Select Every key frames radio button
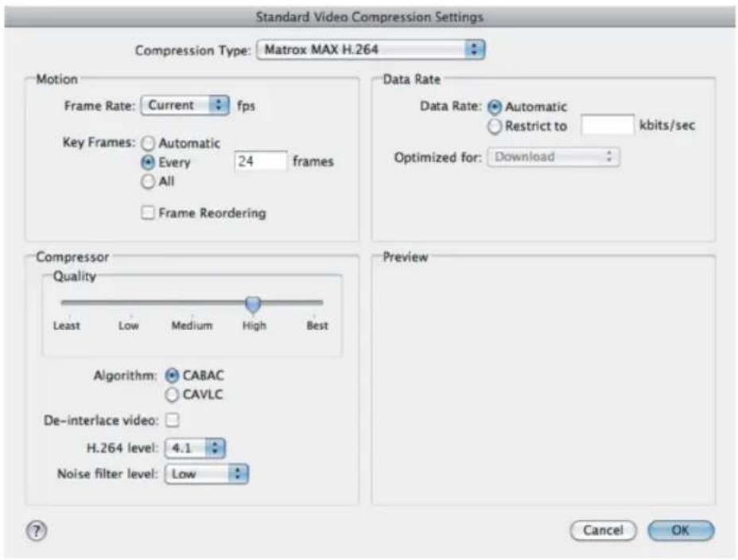Viewport: 738px width, 560px height. [148, 162]
